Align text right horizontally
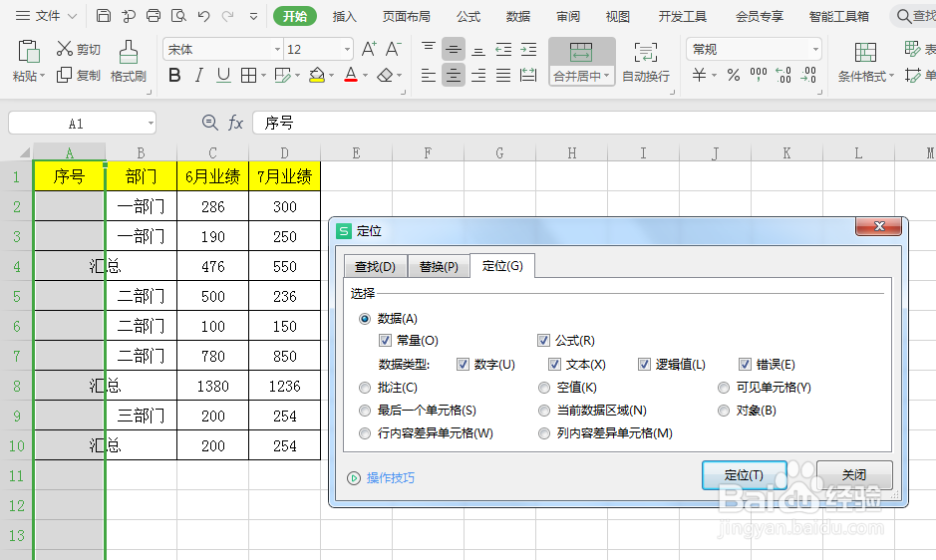The image size is (936, 560). (x=478, y=75)
